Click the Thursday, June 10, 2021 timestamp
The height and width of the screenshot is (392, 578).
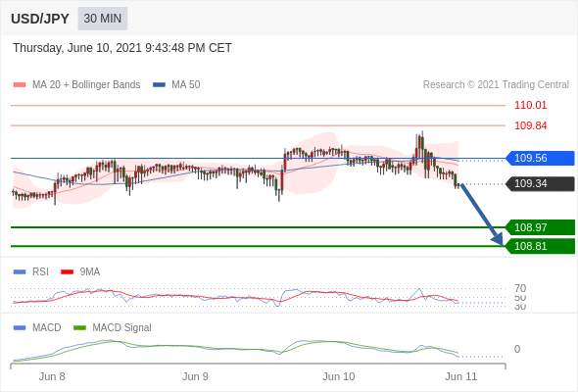pyautogui.click(x=122, y=48)
